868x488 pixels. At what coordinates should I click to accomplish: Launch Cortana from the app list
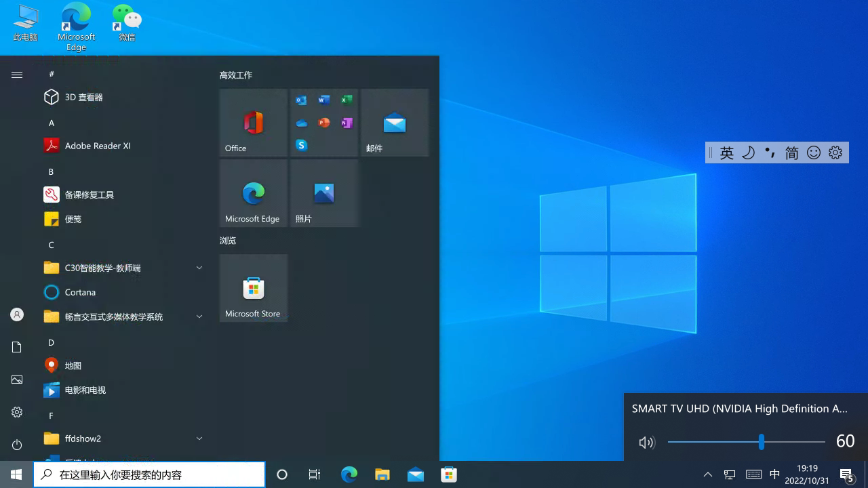pos(122,292)
